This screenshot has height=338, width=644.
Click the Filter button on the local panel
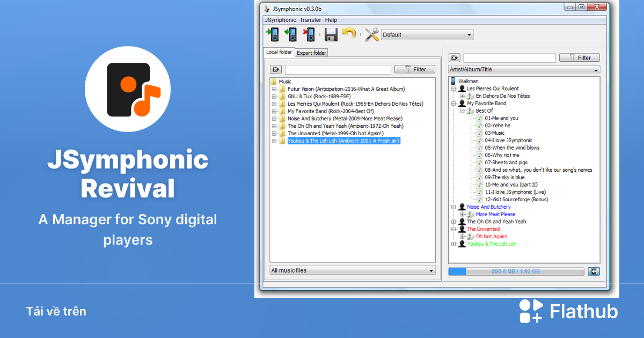pos(414,69)
